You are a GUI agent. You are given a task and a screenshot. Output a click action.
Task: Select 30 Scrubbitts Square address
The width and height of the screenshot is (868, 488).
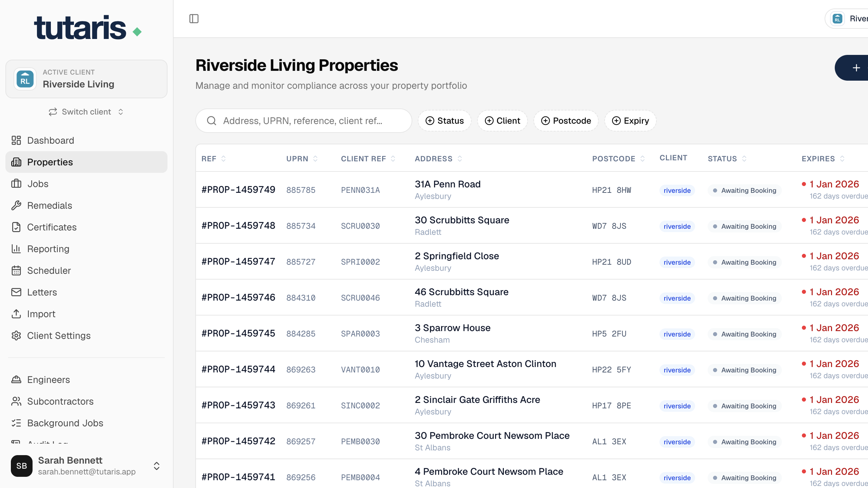coord(462,220)
